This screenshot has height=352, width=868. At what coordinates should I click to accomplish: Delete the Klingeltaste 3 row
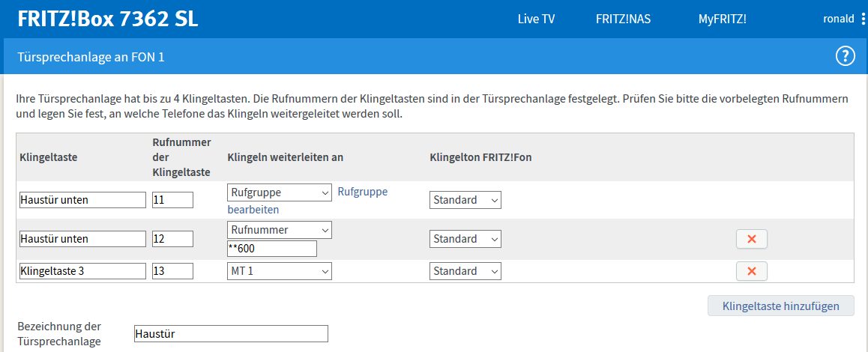click(751, 271)
